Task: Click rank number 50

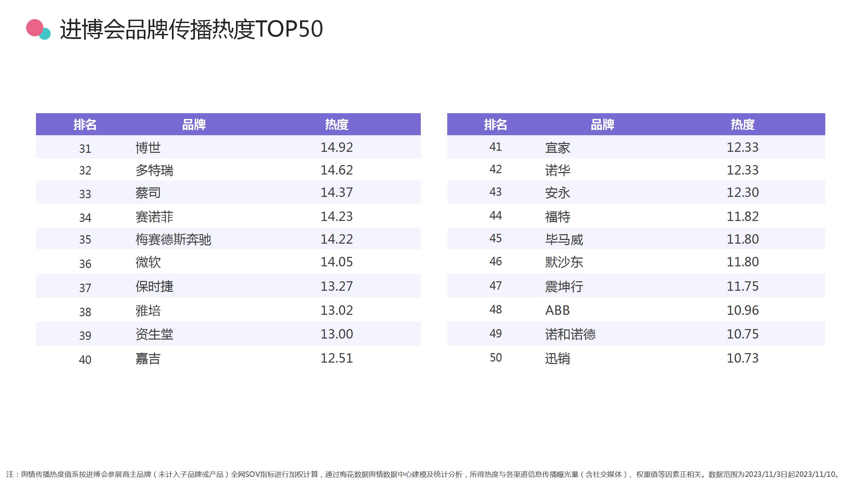Action: pyautogui.click(x=495, y=358)
